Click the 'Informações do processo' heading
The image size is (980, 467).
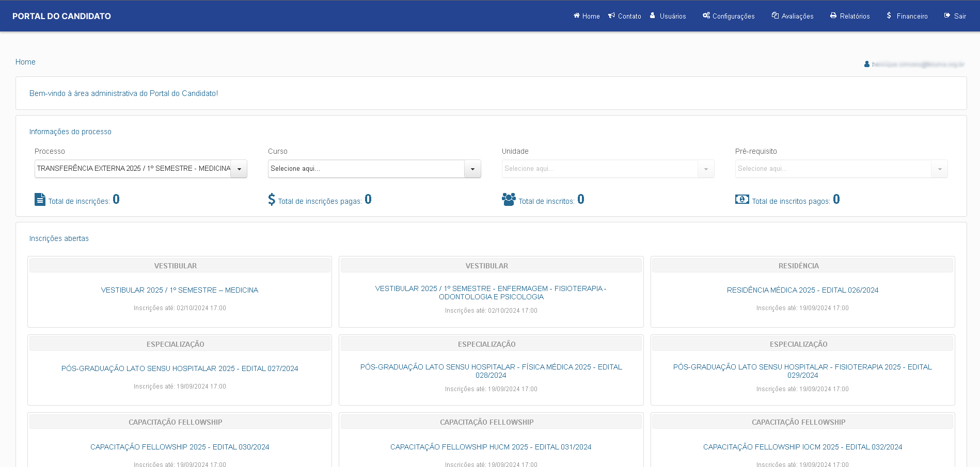click(x=70, y=132)
